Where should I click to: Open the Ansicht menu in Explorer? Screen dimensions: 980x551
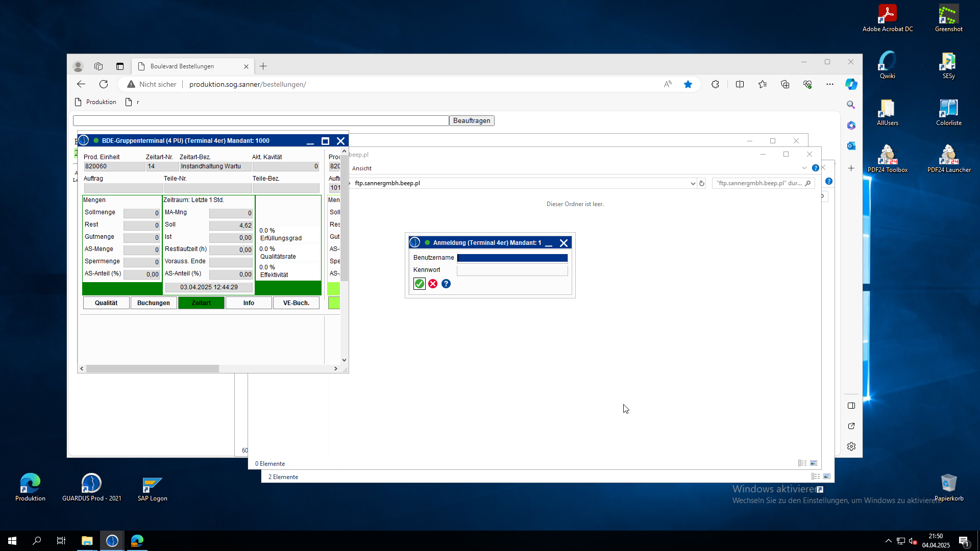[362, 168]
